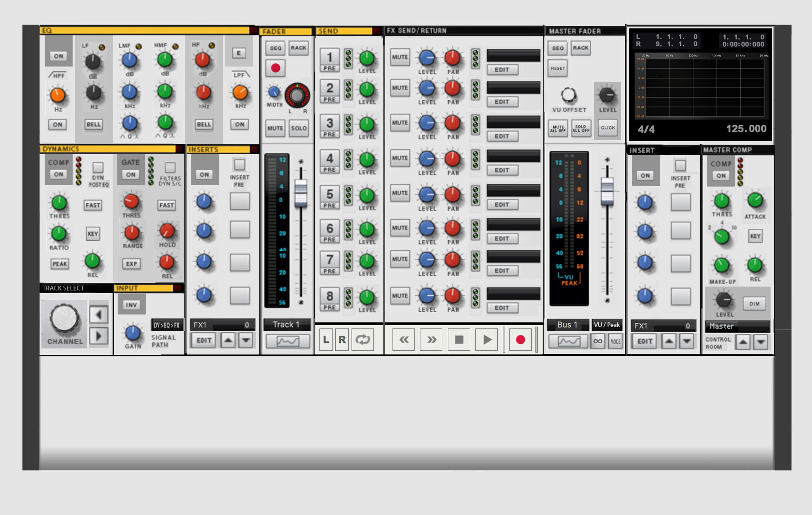Toggle the HPF ON button
The width and height of the screenshot is (812, 515).
click(x=57, y=125)
